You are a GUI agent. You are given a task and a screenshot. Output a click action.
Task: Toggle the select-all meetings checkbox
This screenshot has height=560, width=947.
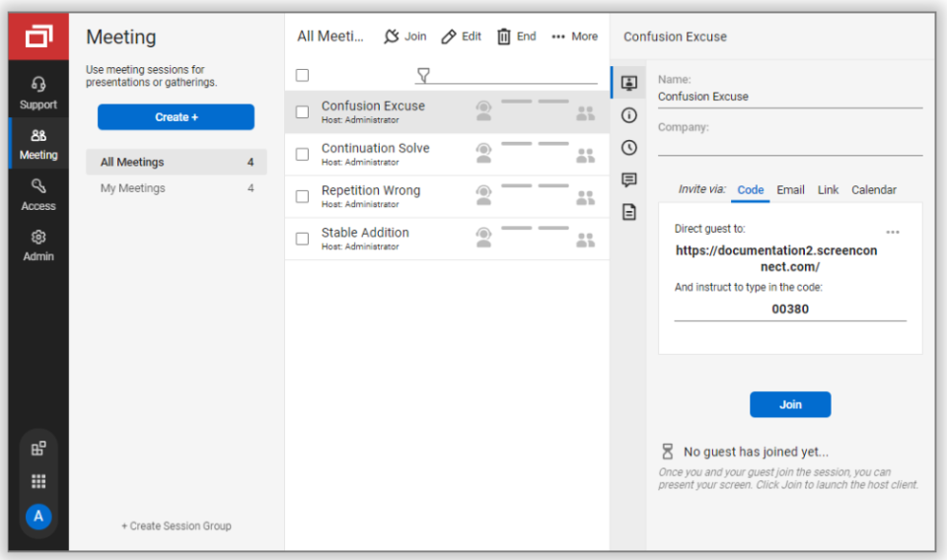(x=303, y=75)
